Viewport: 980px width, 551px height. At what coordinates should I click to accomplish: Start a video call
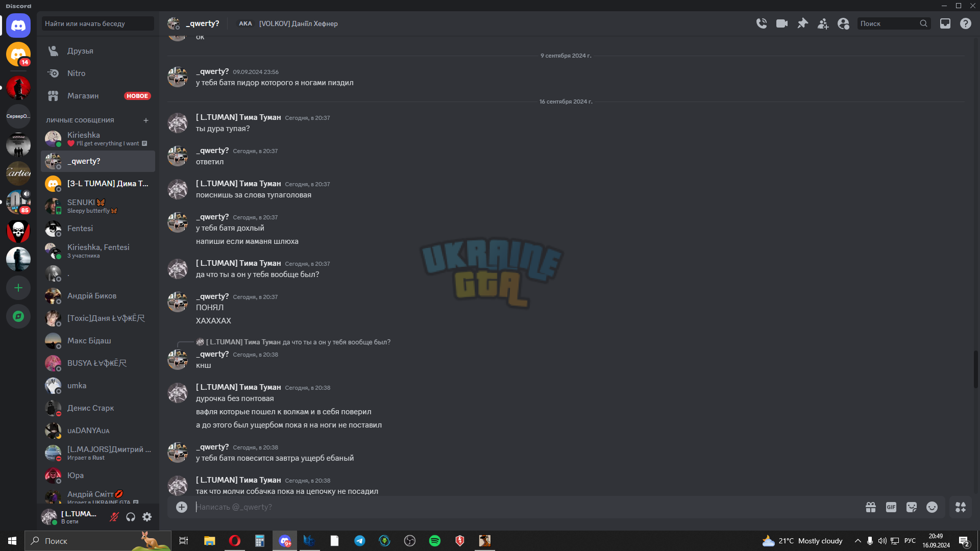[x=782, y=23]
